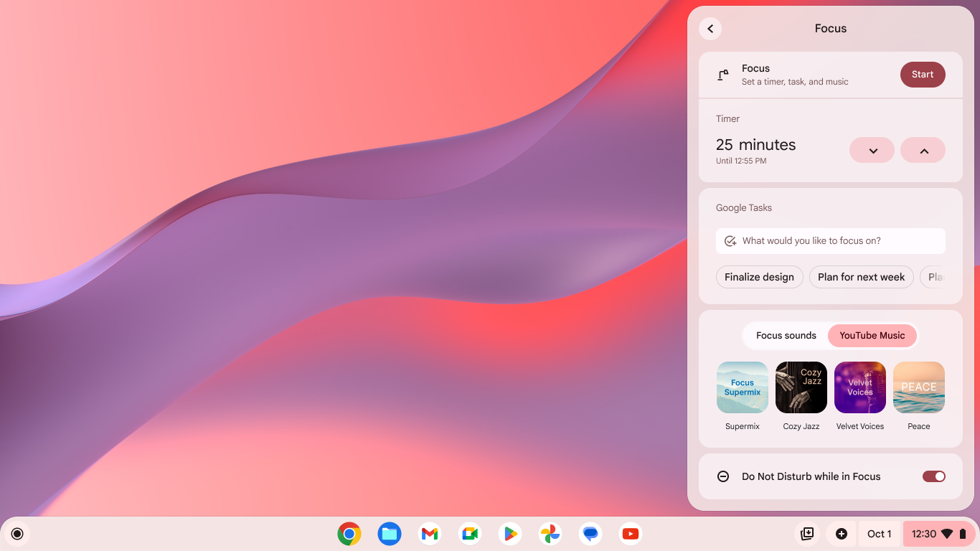Decrease the timer below 25 minutes
Screen dimensions: 980x551
872,150
